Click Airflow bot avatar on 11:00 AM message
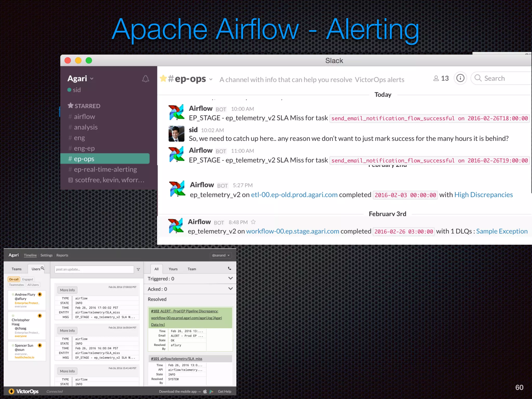Viewport: 532px width, 399px height. click(176, 154)
